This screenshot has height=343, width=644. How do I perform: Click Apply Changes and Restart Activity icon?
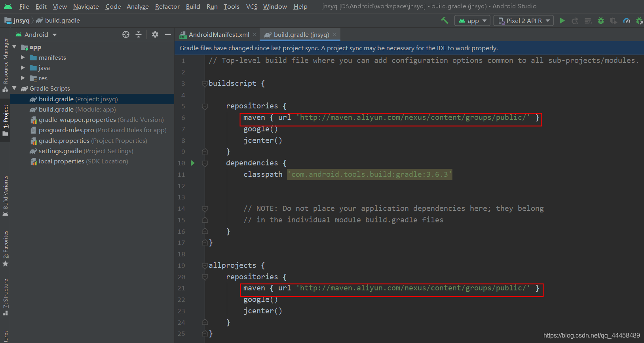tap(575, 21)
